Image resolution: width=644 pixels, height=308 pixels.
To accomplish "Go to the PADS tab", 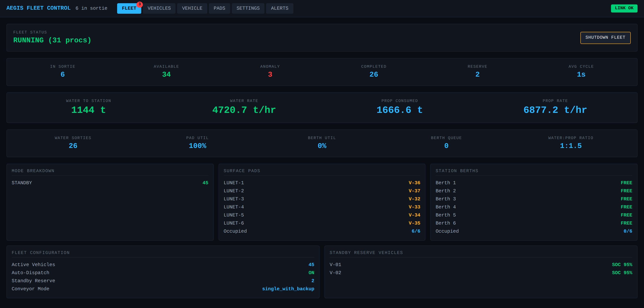I will click(219, 8).
